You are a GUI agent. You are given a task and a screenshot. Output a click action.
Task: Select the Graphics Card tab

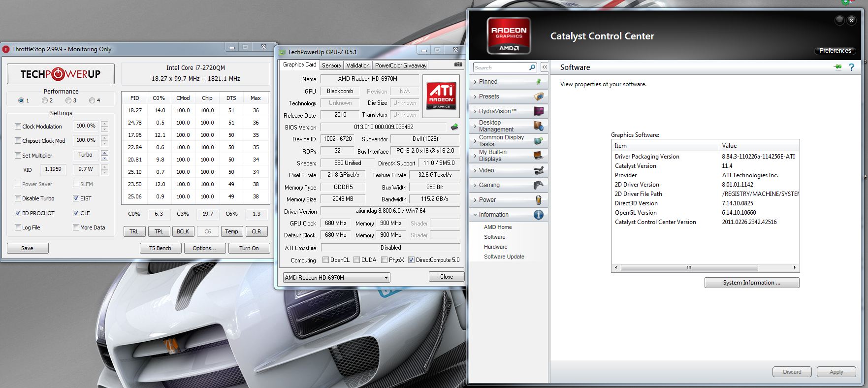(300, 65)
